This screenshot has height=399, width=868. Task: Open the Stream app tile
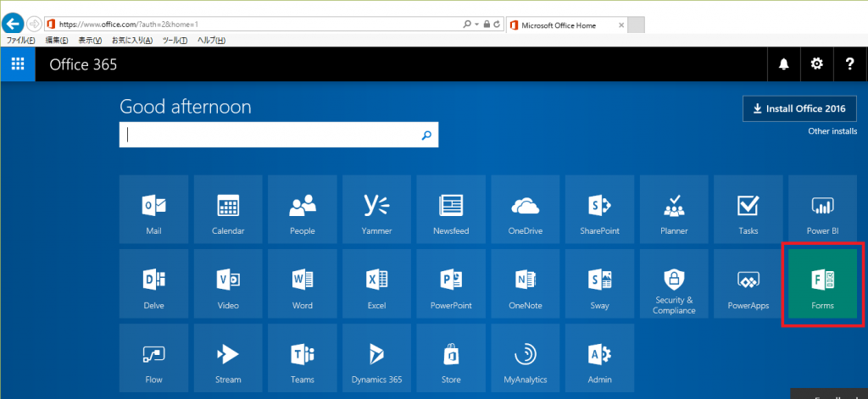coord(228,358)
